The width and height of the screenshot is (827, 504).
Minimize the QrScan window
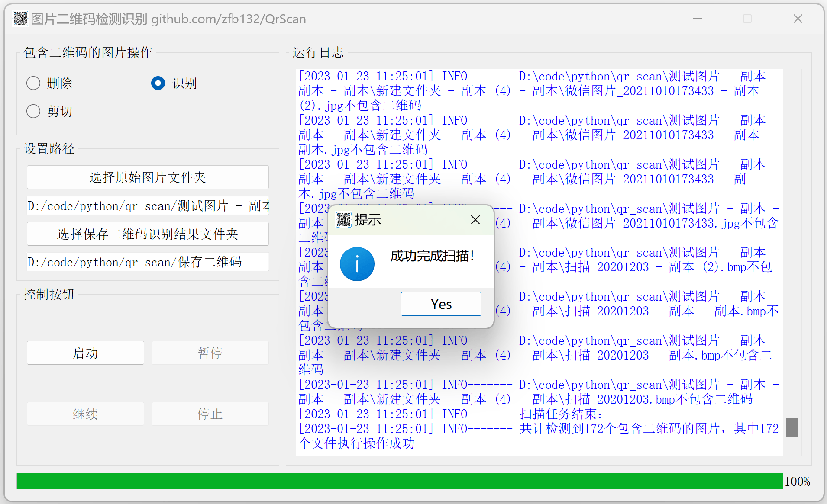coord(697,19)
